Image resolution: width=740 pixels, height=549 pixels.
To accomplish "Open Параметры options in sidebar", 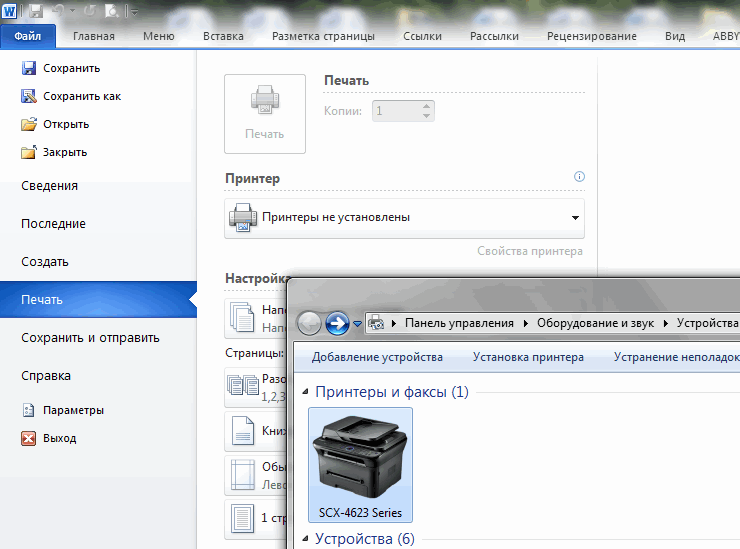I will [29, 410].
